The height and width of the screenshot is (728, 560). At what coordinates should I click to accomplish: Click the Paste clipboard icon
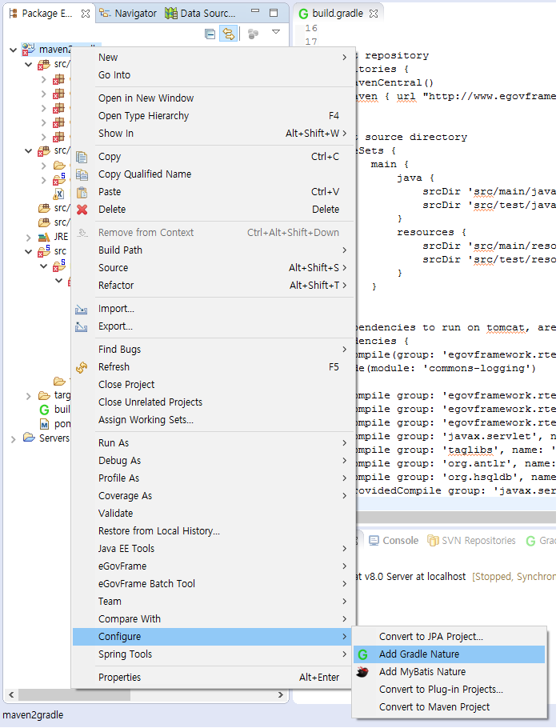[x=82, y=192]
